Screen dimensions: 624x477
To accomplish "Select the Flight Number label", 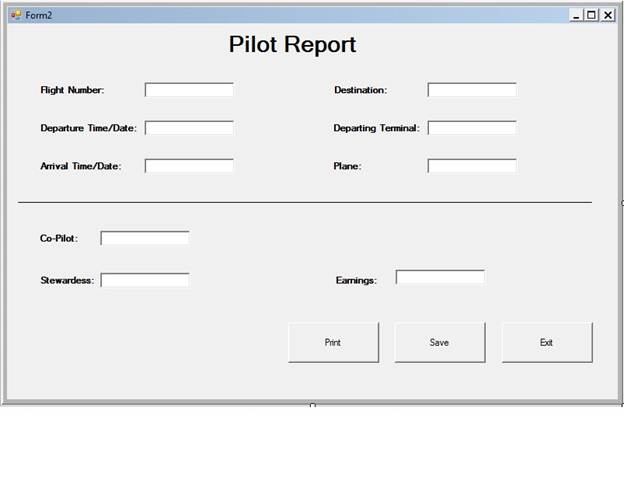I will (x=72, y=90).
